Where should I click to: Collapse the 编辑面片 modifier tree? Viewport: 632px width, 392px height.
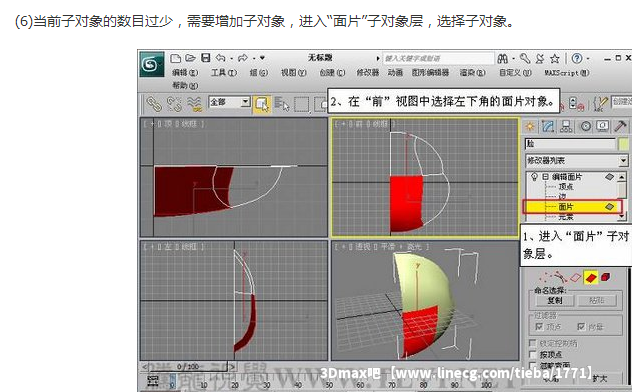pyautogui.click(x=545, y=176)
